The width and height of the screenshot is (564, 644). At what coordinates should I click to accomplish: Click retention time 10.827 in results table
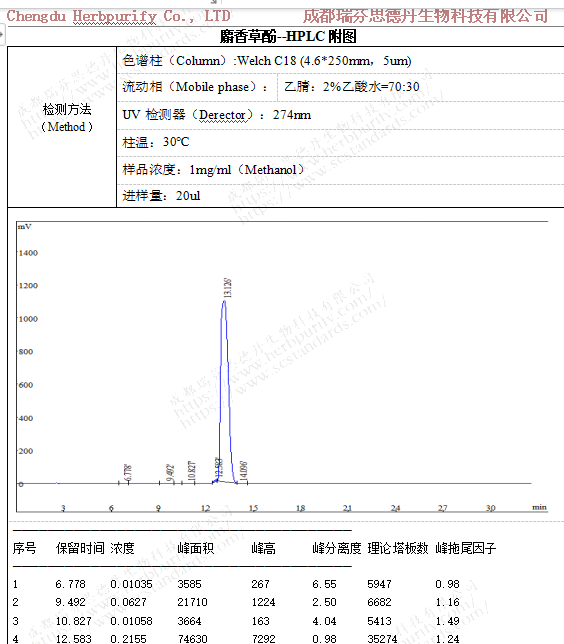point(74,621)
